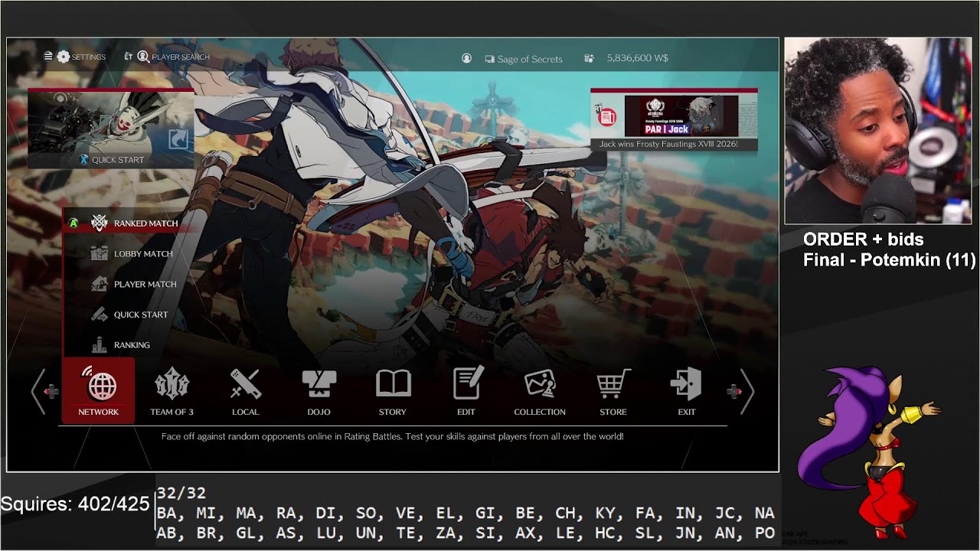Open the PAR | Jack news banner image
980x551 pixels.
[681, 116]
